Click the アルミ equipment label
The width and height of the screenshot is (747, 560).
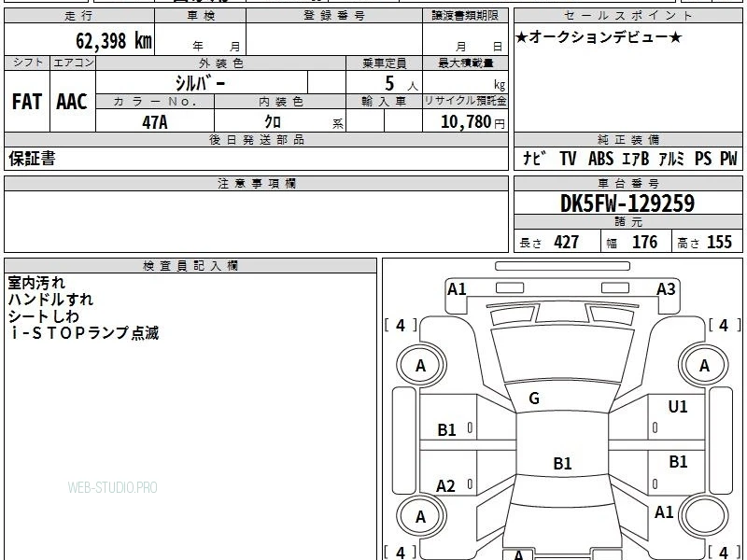[x=671, y=158]
